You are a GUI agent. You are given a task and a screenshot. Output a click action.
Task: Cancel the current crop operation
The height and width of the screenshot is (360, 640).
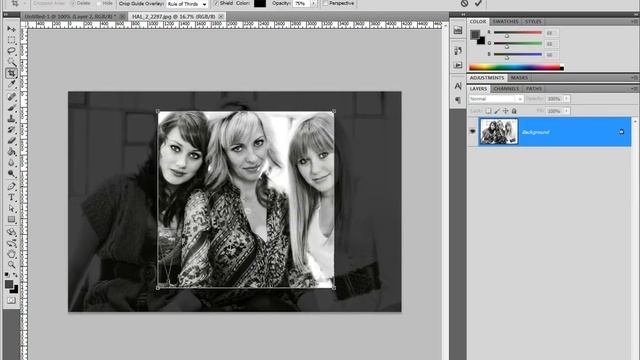coord(464,3)
